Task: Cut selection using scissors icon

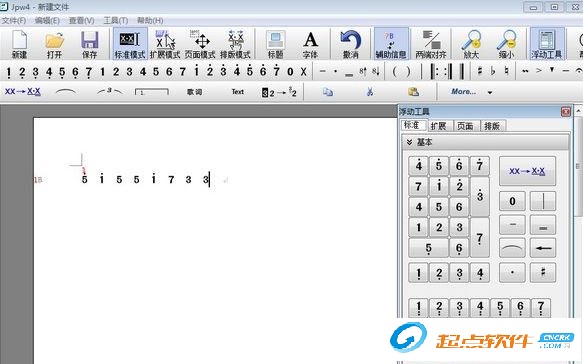Action: (x=370, y=92)
